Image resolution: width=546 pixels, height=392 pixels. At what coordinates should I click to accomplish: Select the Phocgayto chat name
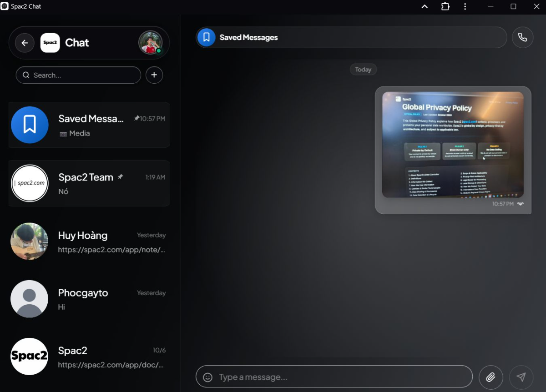click(x=83, y=293)
